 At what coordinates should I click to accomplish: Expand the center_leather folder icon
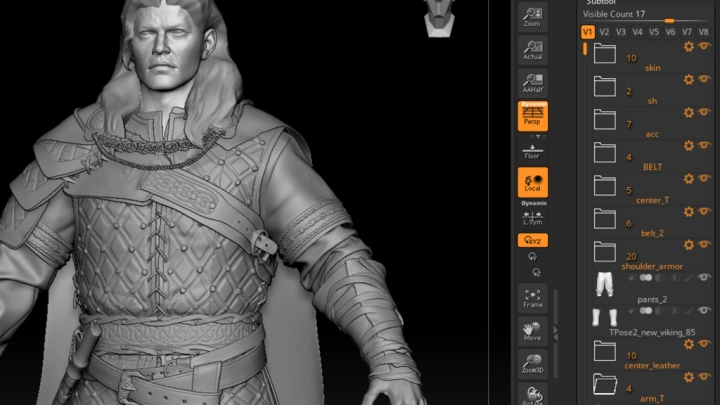pyautogui.click(x=605, y=351)
